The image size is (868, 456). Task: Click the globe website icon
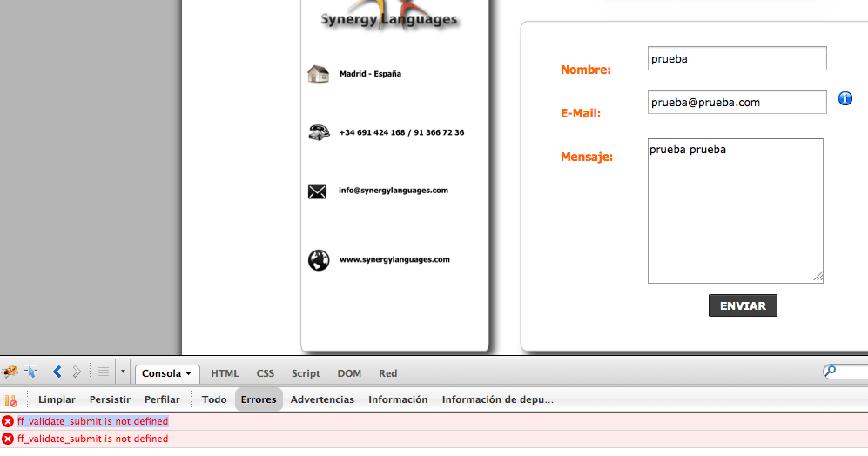pos(319,260)
